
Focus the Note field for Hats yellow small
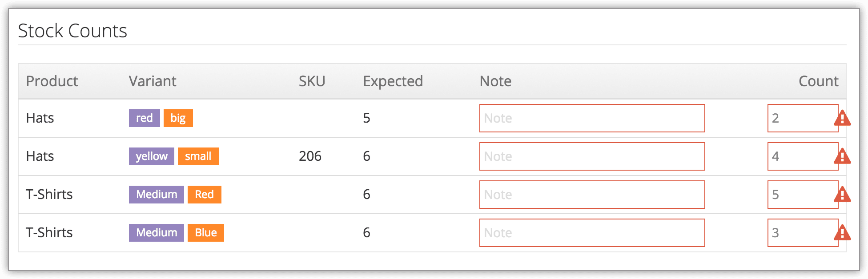tap(592, 156)
